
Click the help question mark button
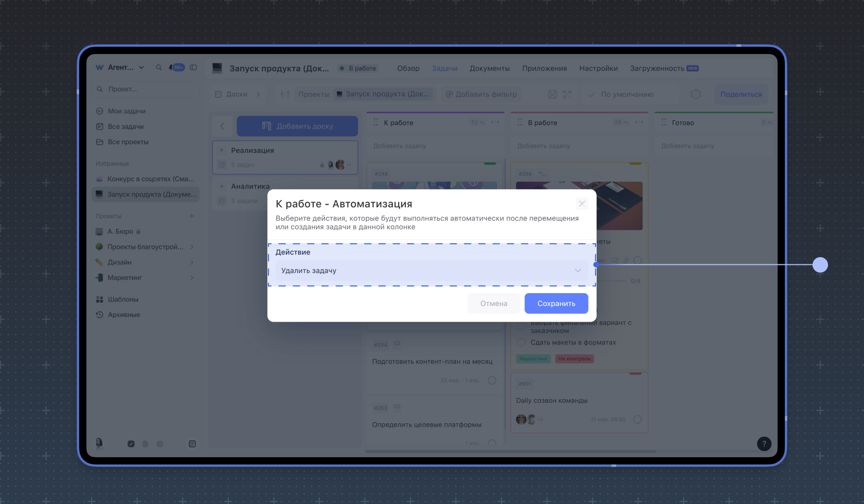(764, 444)
